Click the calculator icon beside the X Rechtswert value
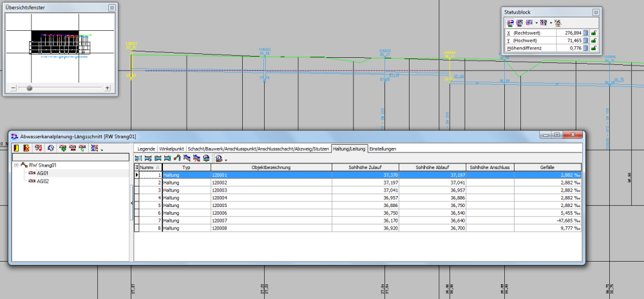The height and width of the screenshot is (299, 644). 586,32
